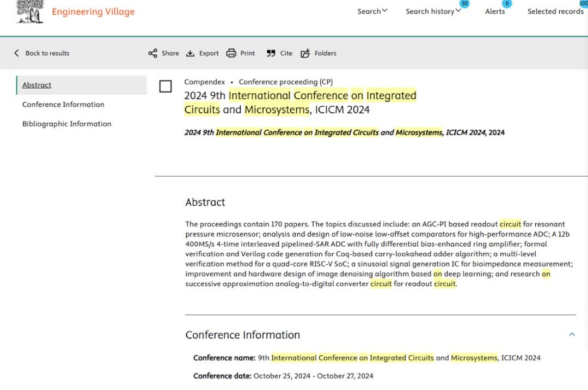Open the Search dropdown menu
The height and width of the screenshot is (390, 588).
[x=372, y=11]
